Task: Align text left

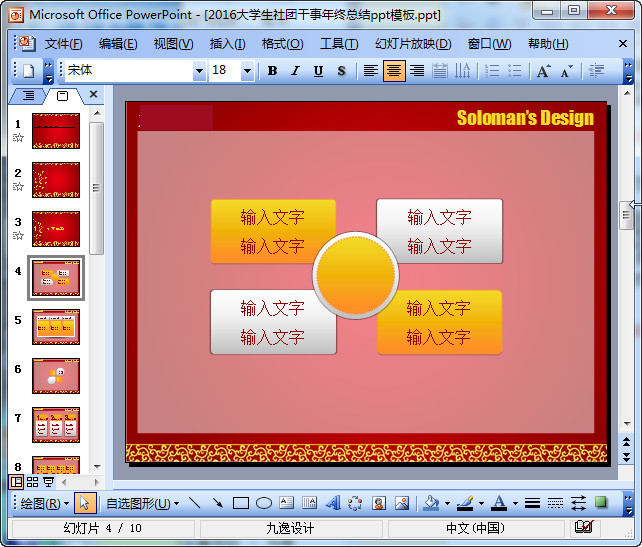Action: 371,71
